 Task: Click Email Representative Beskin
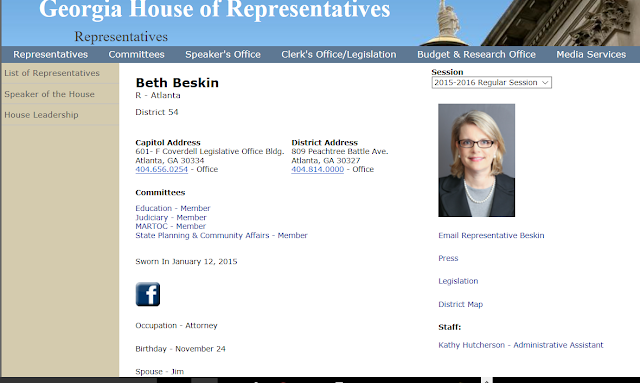(x=491, y=236)
